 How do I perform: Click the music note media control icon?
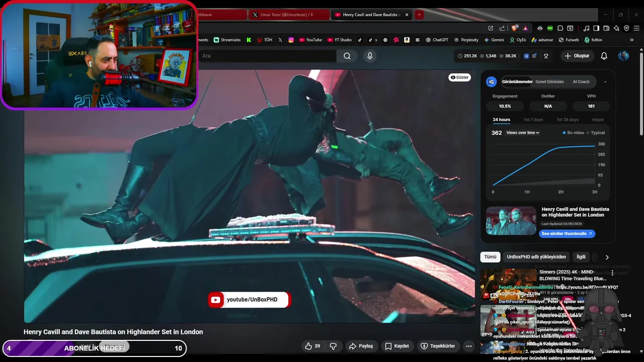click(x=586, y=28)
